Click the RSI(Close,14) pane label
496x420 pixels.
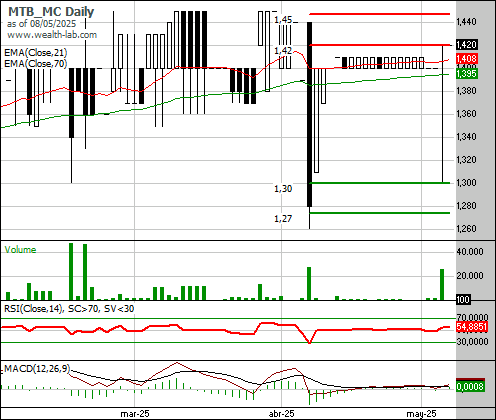pos(33,309)
